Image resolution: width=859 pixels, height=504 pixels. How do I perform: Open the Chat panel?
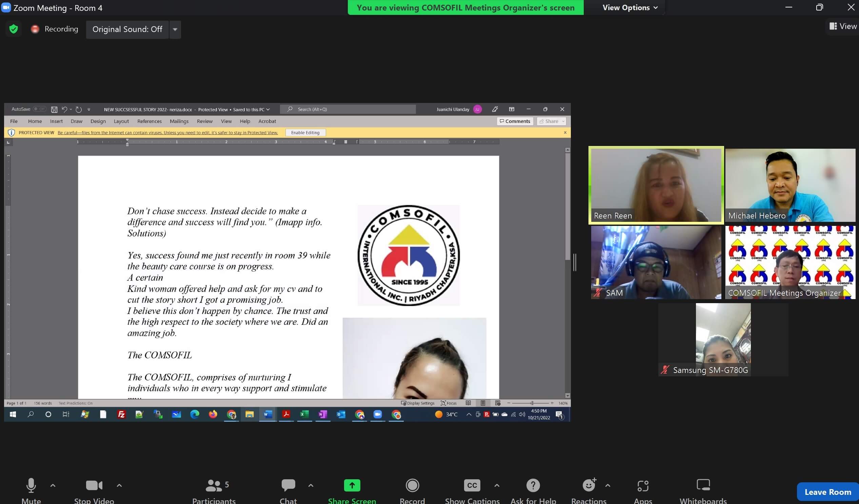288,485
